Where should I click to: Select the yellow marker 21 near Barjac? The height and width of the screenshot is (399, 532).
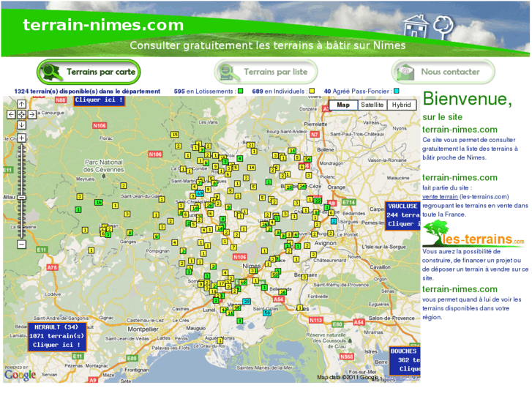[x=250, y=145]
